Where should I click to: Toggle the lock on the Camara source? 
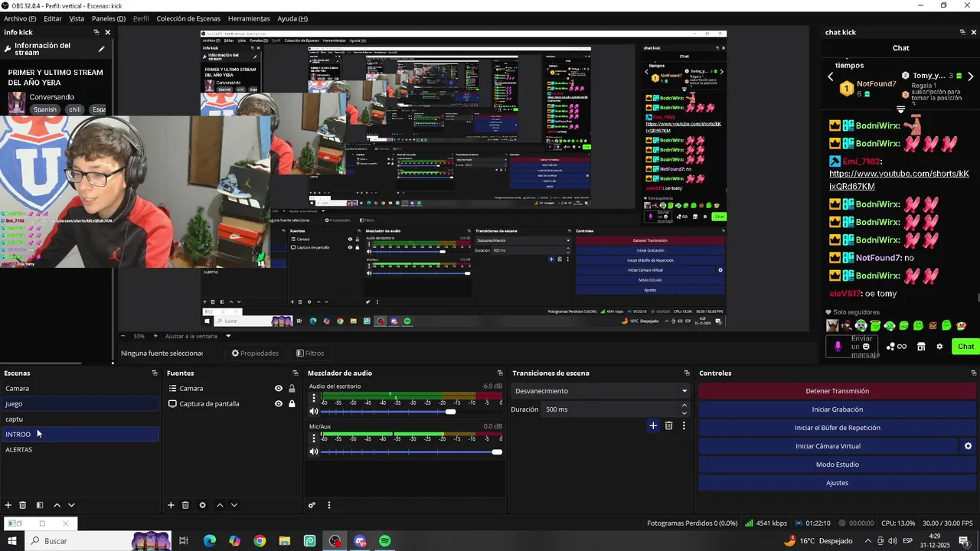[x=292, y=389]
